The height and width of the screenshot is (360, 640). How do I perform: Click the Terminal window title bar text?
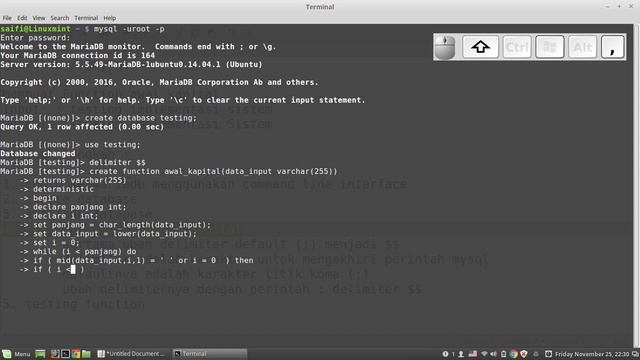click(320, 7)
